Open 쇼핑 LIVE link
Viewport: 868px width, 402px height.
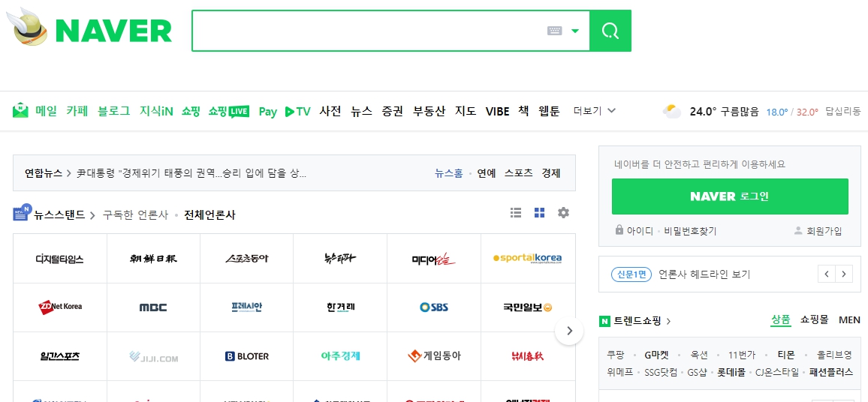(228, 111)
